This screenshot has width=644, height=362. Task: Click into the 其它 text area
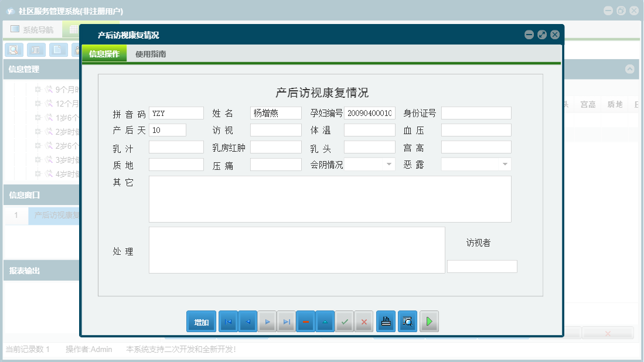(x=329, y=199)
